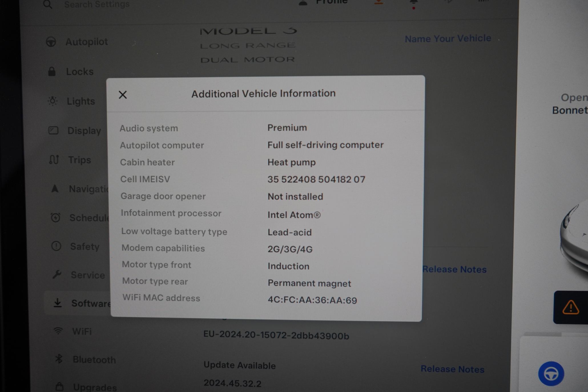Tap the EU-2024.20-15072-2dbb43900b build string
Image resolution: width=588 pixels, height=392 pixels.
click(x=276, y=335)
